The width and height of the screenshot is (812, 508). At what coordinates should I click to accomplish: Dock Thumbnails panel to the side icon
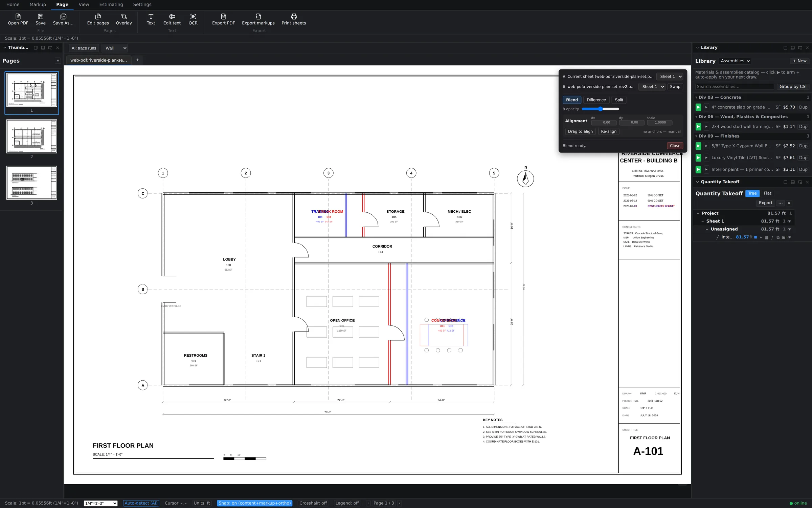pyautogui.click(x=36, y=48)
